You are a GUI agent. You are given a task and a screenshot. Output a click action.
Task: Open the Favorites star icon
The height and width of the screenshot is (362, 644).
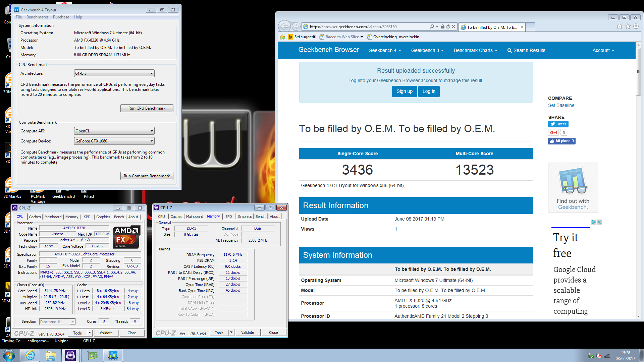(x=628, y=26)
